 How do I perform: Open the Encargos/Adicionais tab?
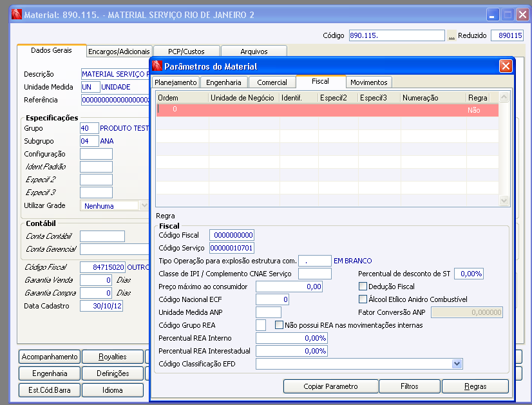(119, 52)
